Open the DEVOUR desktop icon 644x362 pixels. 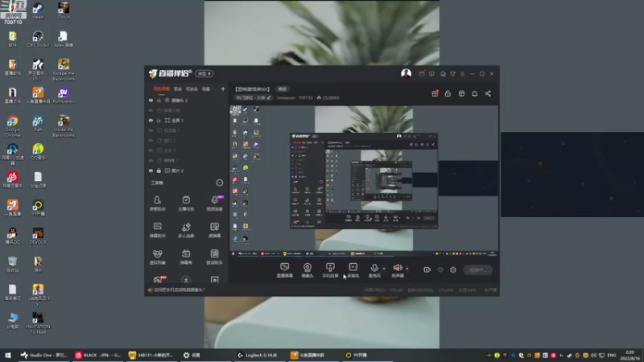pyautogui.click(x=38, y=236)
